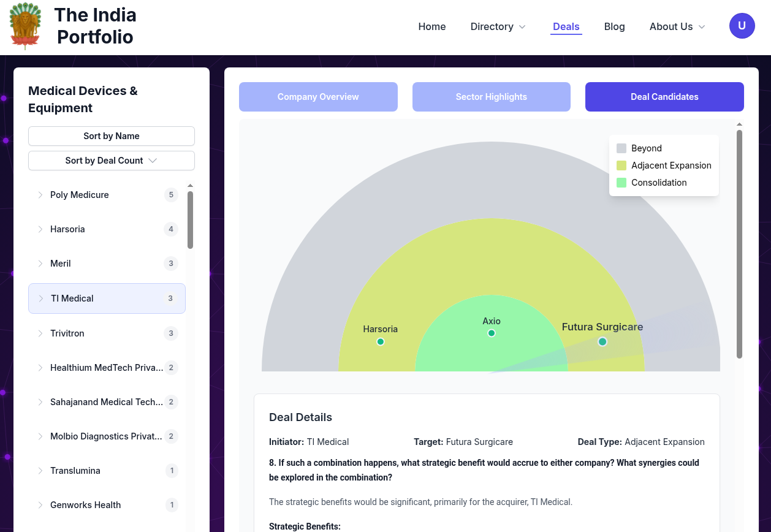Expand the Poly Medicure row chevron

point(40,195)
